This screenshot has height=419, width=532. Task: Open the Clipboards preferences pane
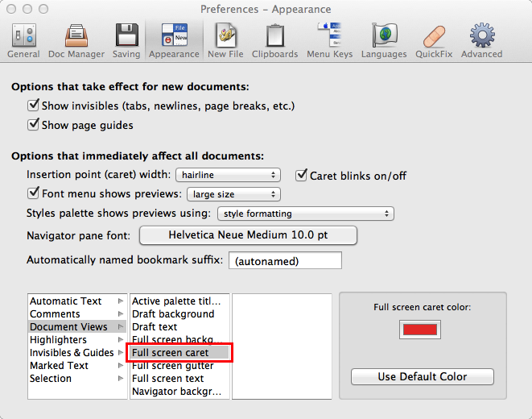click(x=275, y=40)
